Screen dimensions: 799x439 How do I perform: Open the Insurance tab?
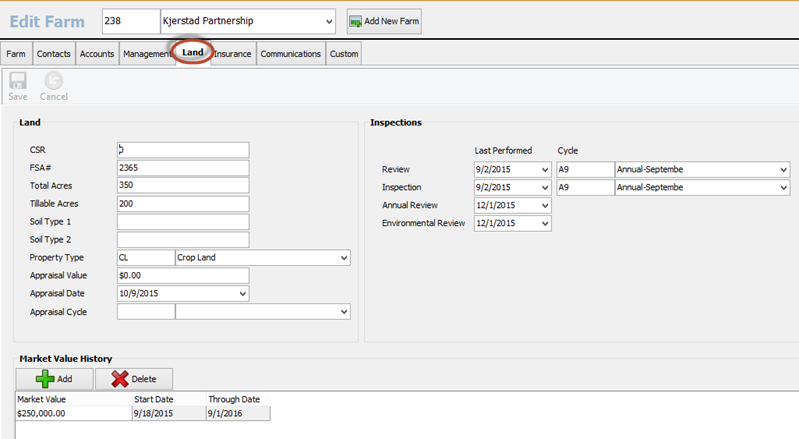coord(233,54)
